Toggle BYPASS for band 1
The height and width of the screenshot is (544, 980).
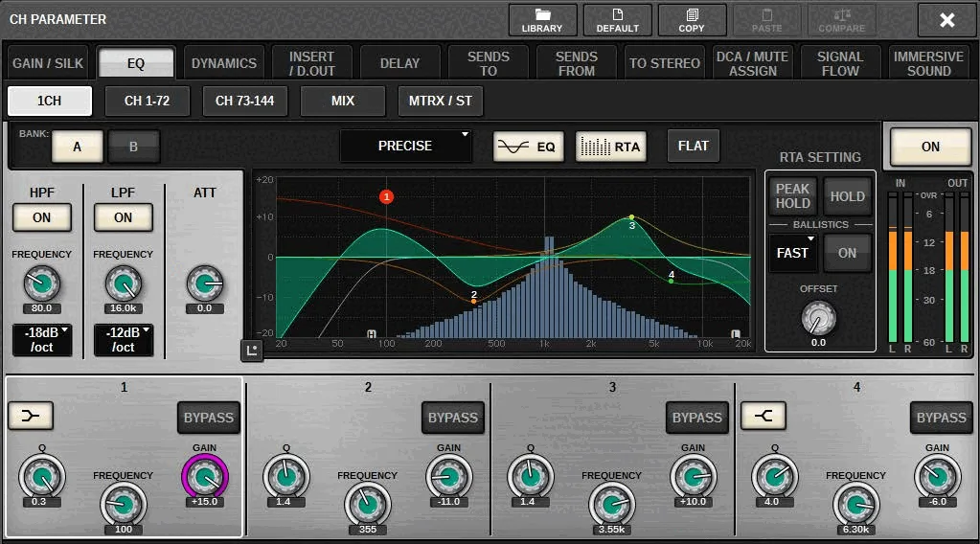(x=209, y=418)
